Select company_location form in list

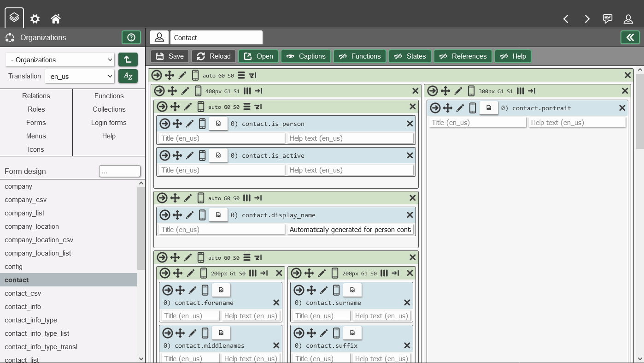[x=69, y=226]
